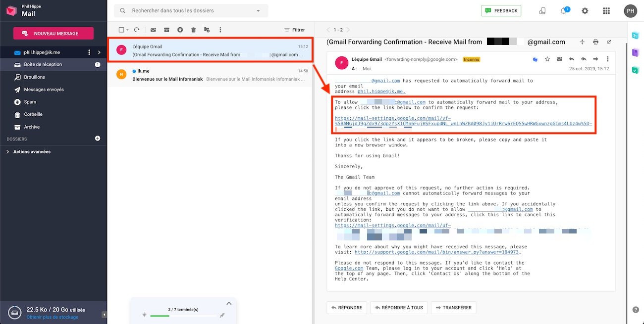Click Obtenir plus de stockage link

(x=52, y=317)
